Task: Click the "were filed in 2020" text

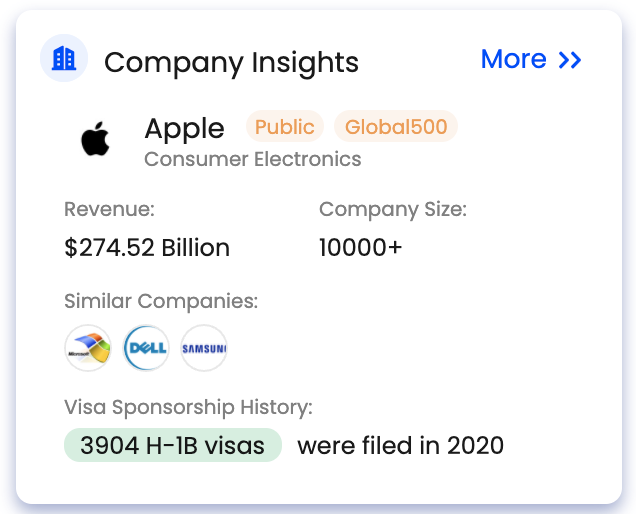Action: 400,445
